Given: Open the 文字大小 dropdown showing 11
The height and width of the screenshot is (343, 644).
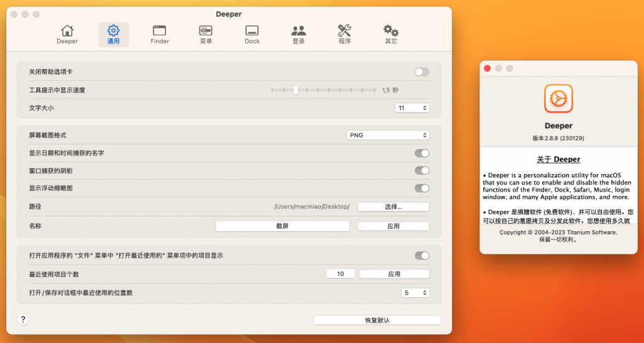Looking at the screenshot, I should click(x=412, y=108).
